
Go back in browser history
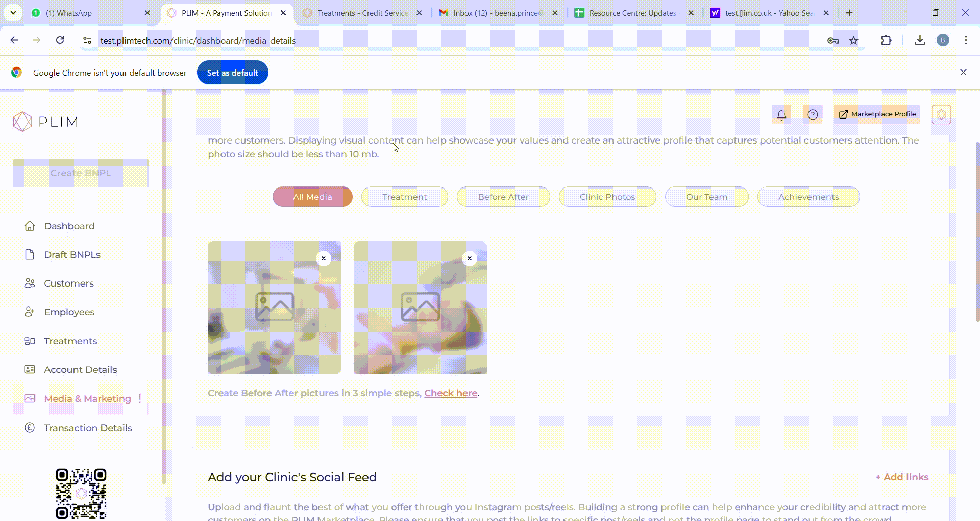[14, 40]
